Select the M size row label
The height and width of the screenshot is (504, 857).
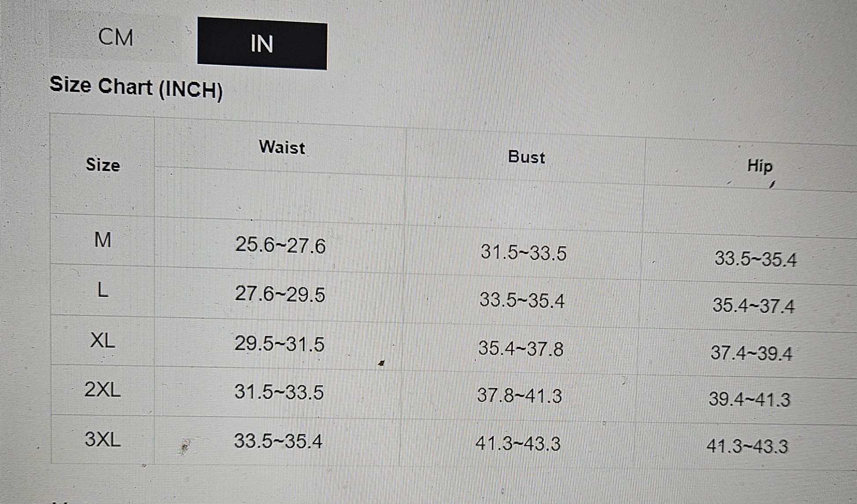click(103, 240)
